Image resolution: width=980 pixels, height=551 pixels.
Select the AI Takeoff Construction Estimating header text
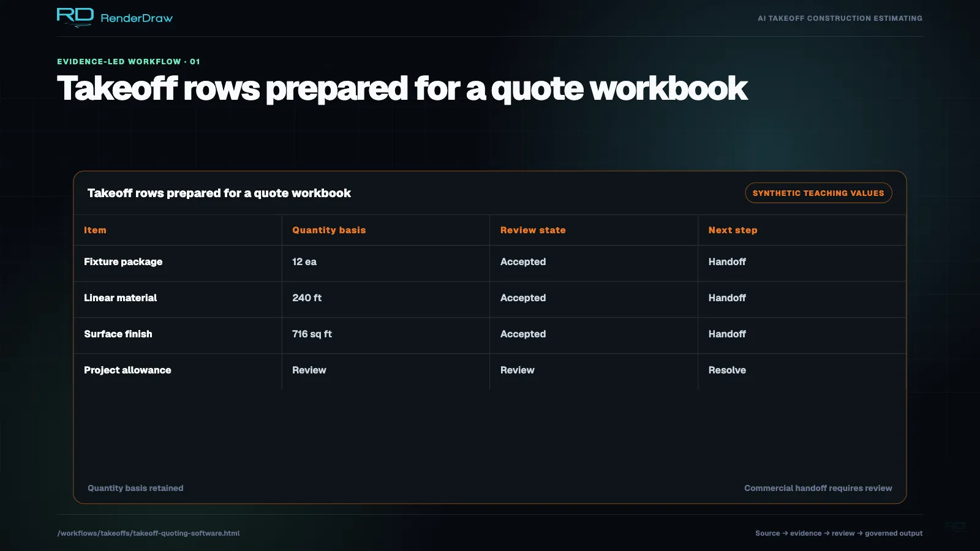click(x=840, y=18)
